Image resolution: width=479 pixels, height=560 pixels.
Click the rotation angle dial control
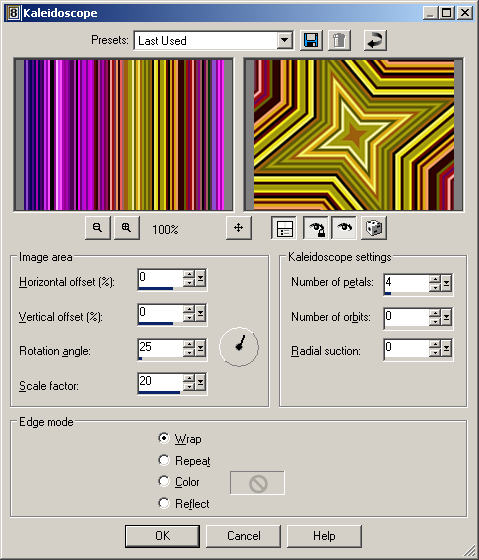point(239,347)
